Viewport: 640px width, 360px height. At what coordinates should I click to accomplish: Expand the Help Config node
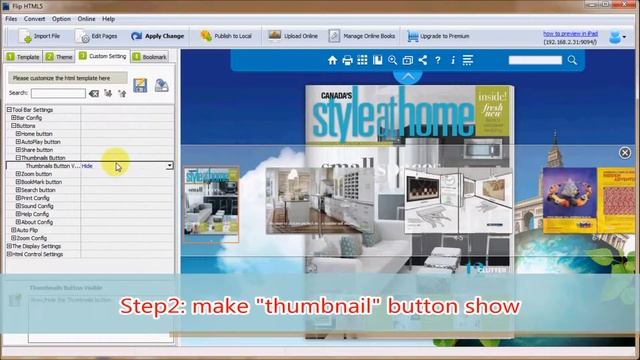[18, 214]
